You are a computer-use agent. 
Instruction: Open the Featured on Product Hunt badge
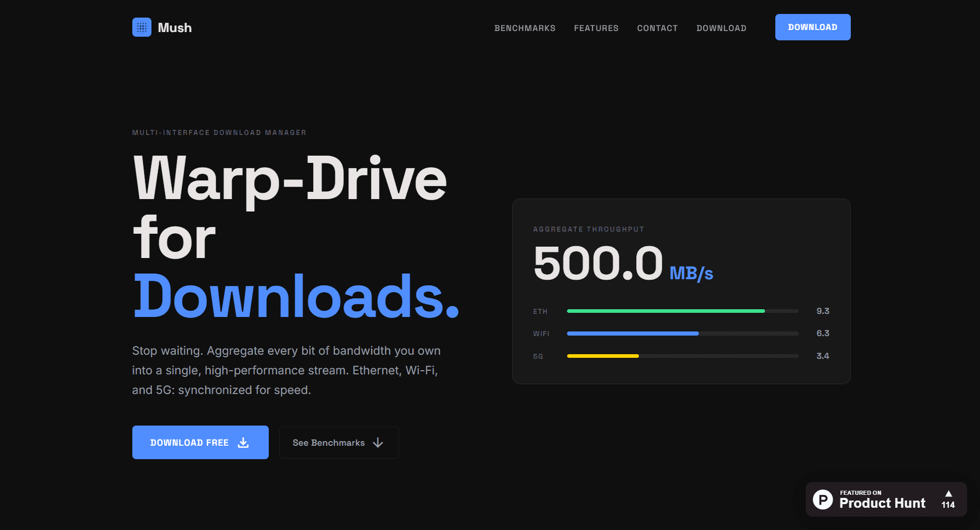(x=886, y=499)
